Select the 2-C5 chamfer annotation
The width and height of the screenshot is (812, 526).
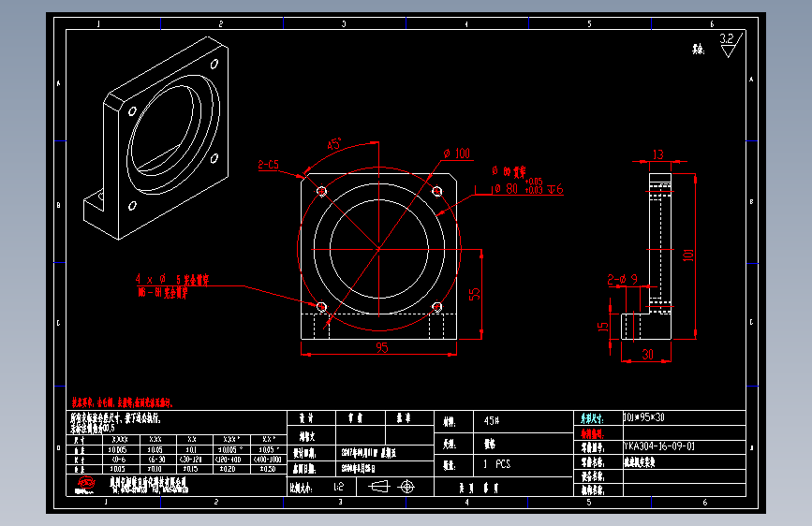click(268, 165)
